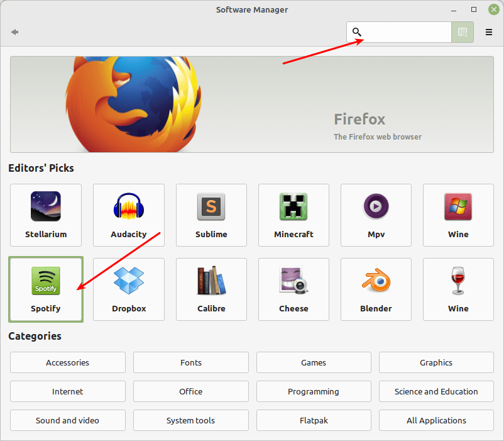The width and height of the screenshot is (504, 441).
Task: View All Applications category
Action: (x=436, y=420)
